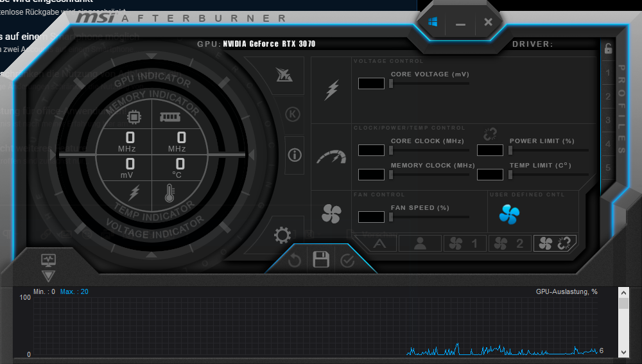Toggle the fan sync link button
The width and height of the screenshot is (642, 364).
coord(555,243)
